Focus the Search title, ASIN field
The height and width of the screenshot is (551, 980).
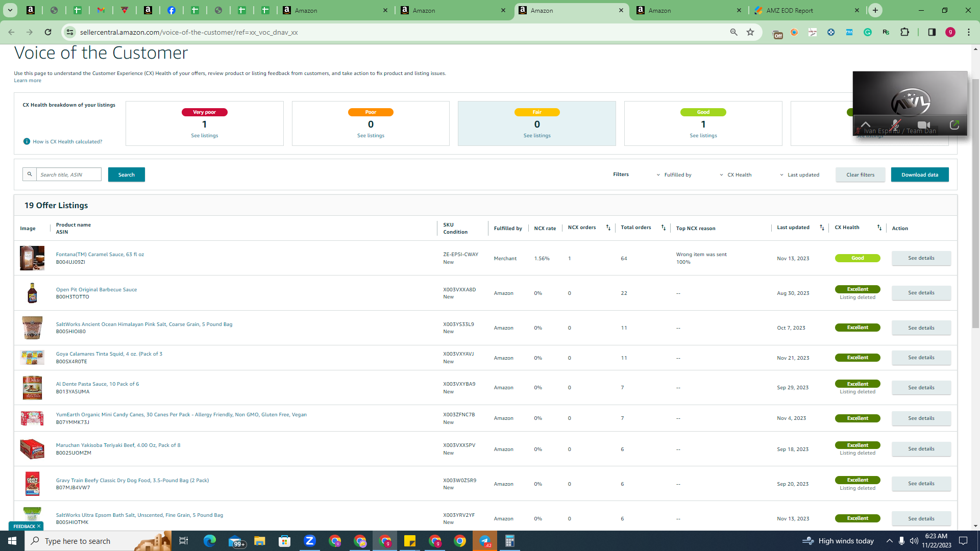69,174
